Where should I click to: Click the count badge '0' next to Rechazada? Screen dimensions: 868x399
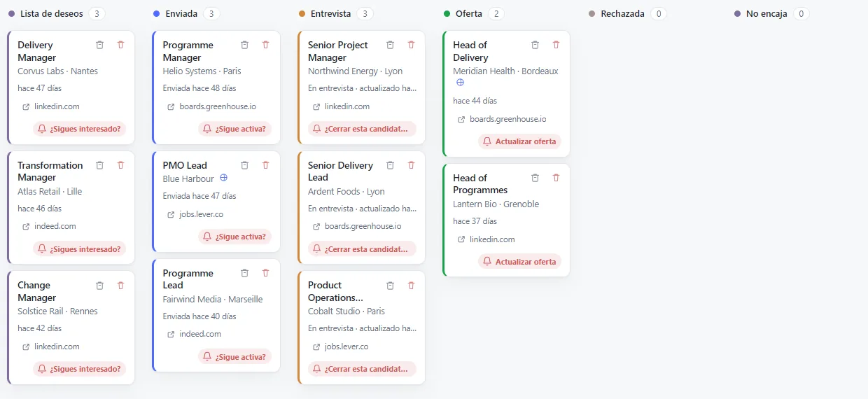659,14
